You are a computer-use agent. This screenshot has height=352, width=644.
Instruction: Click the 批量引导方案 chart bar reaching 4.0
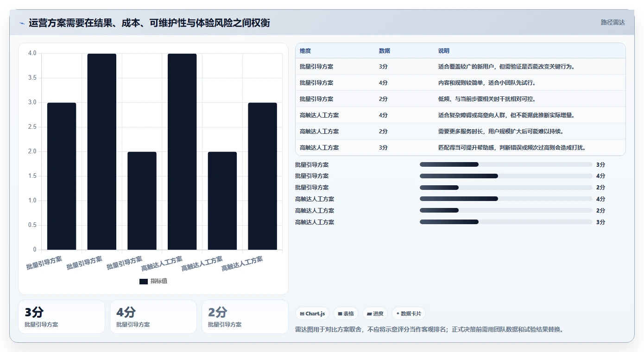(102, 151)
